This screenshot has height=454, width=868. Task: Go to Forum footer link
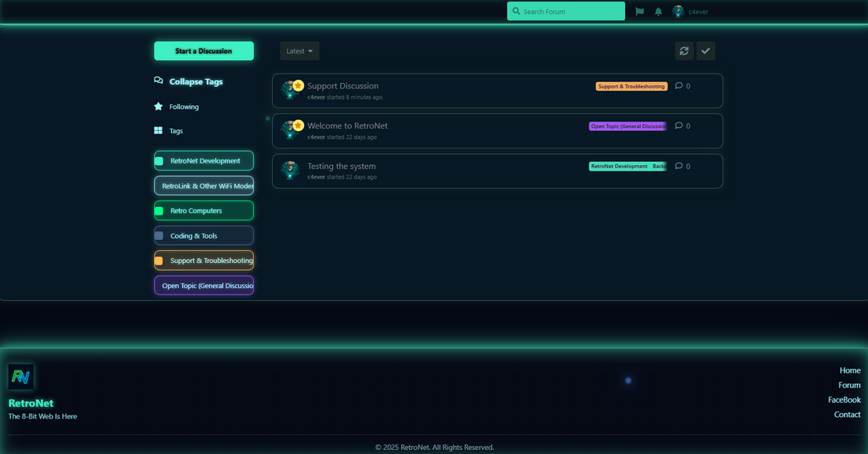click(x=849, y=385)
